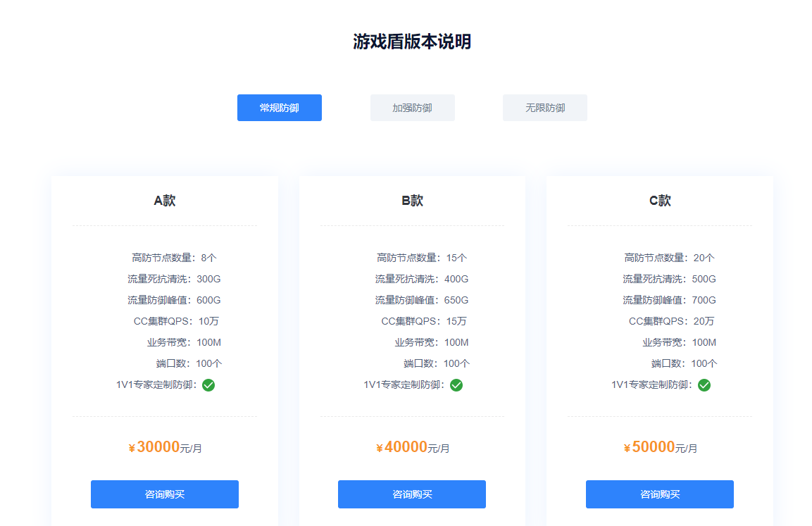Screen dimensions: 812x526
Task: Click the A款 card title
Action: pyautogui.click(x=165, y=201)
